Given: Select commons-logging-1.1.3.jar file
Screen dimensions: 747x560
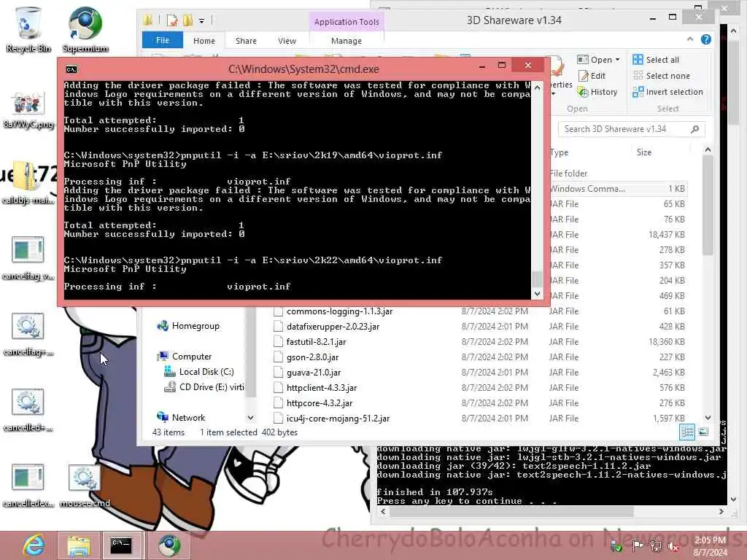Looking at the screenshot, I should pos(339,311).
